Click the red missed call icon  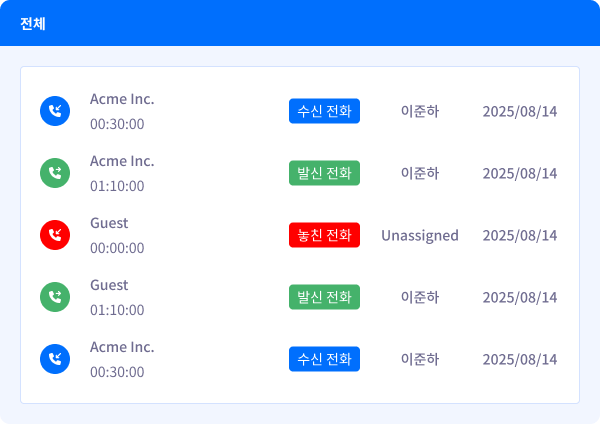click(54, 235)
